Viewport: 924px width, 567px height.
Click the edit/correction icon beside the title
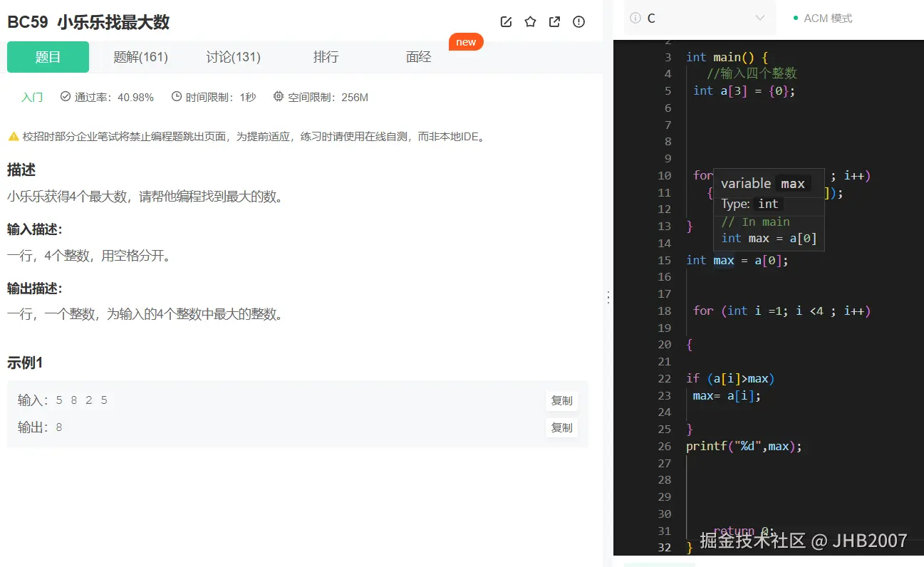pyautogui.click(x=506, y=21)
